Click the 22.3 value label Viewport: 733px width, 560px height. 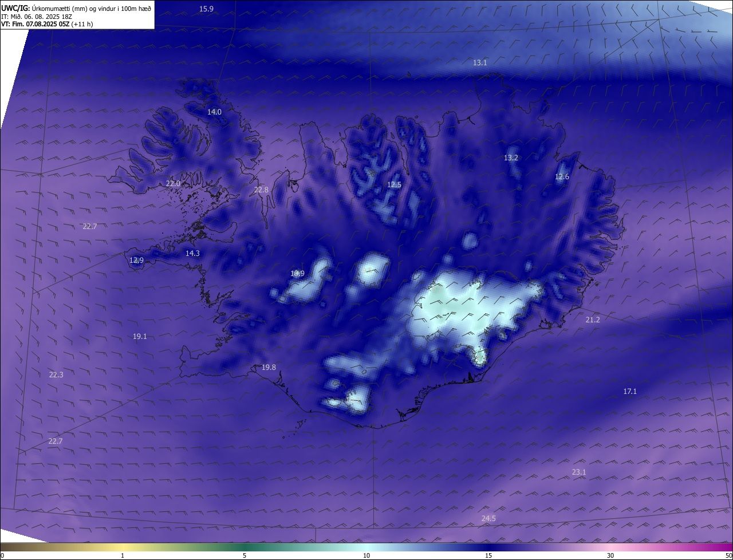[x=56, y=374]
